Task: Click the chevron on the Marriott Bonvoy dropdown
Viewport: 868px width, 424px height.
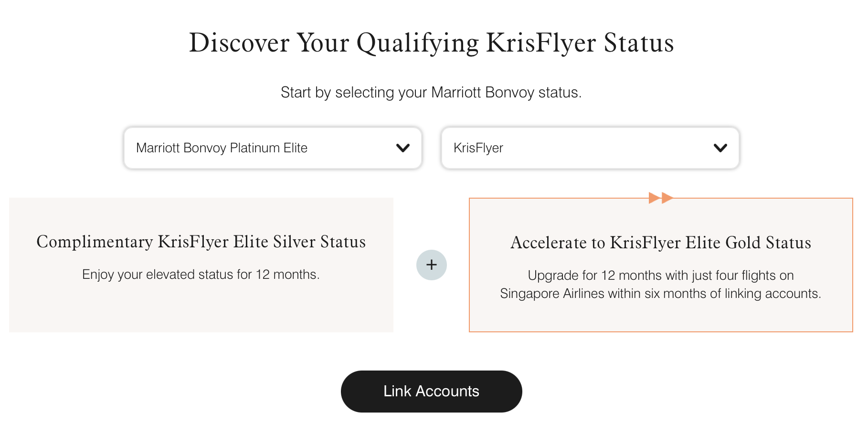Action: [403, 148]
